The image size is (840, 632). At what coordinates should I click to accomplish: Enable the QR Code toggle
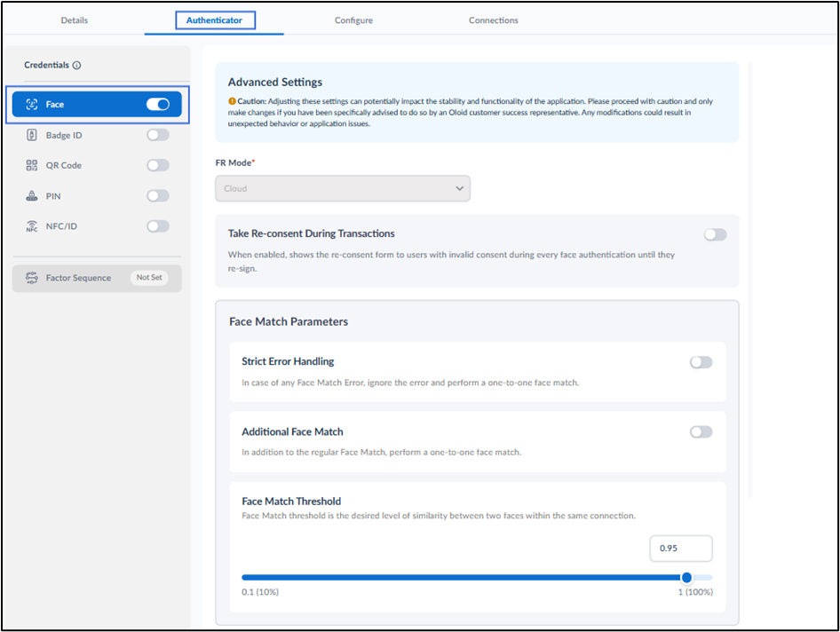click(x=158, y=165)
